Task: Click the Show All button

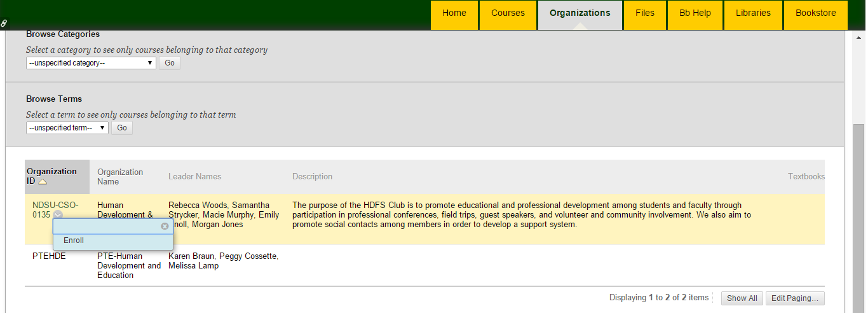Action: pos(742,298)
